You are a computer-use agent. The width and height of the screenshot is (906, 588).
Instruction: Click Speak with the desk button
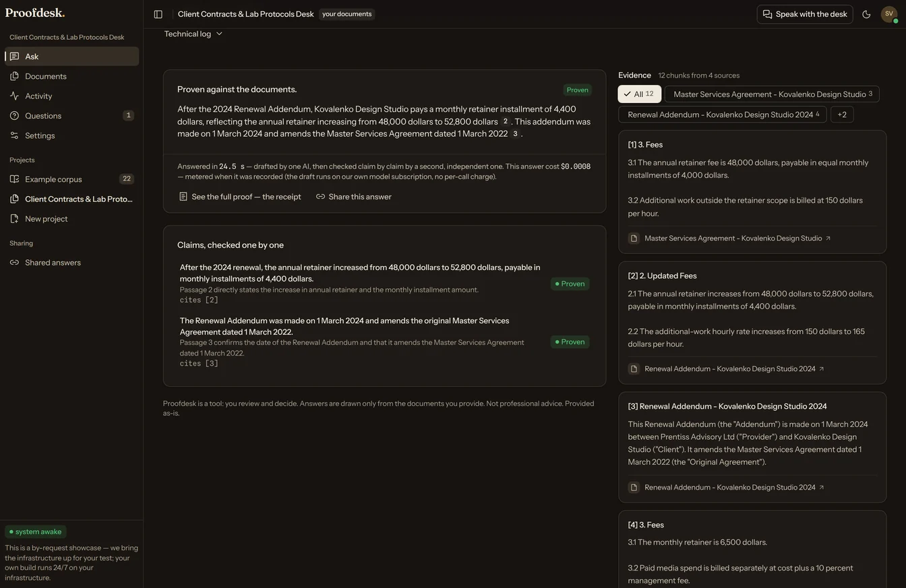(805, 14)
